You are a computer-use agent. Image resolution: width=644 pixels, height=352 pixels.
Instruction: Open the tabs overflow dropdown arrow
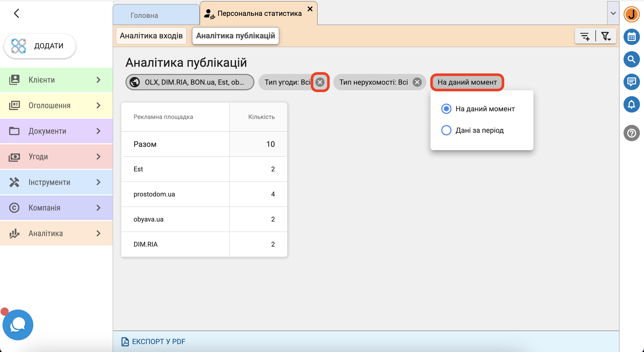point(613,13)
